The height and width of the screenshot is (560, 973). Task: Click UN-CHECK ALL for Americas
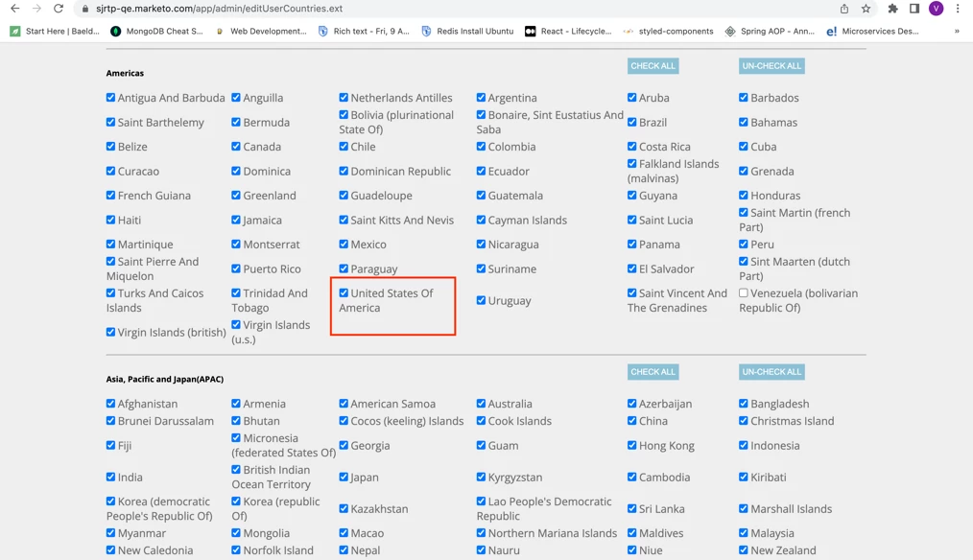[771, 66]
